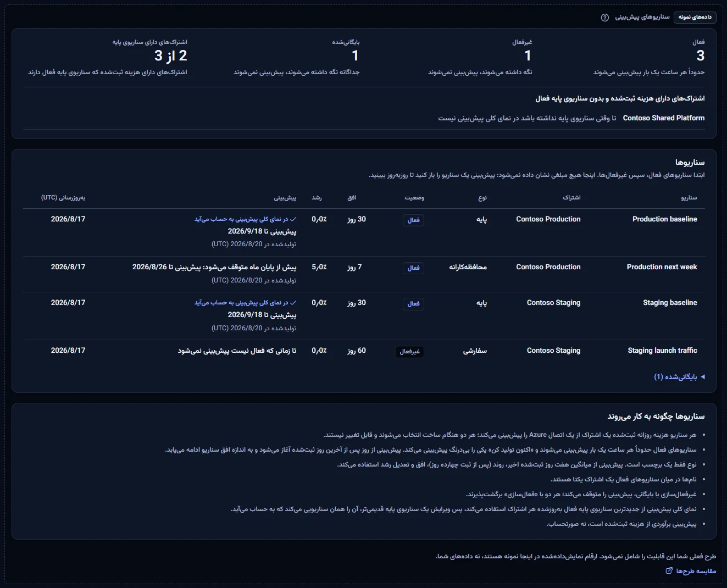The width and height of the screenshot is (727, 588).
Task: Click the پیش‌بینی column header
Action: coord(285,198)
